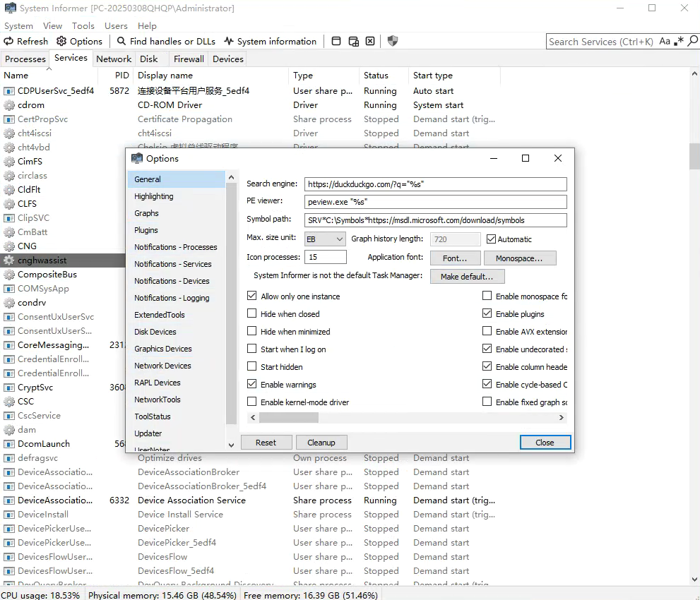Screen dimensions: 700x600
Task: Click the ClipSVC service icon
Action: pyautogui.click(x=9, y=218)
